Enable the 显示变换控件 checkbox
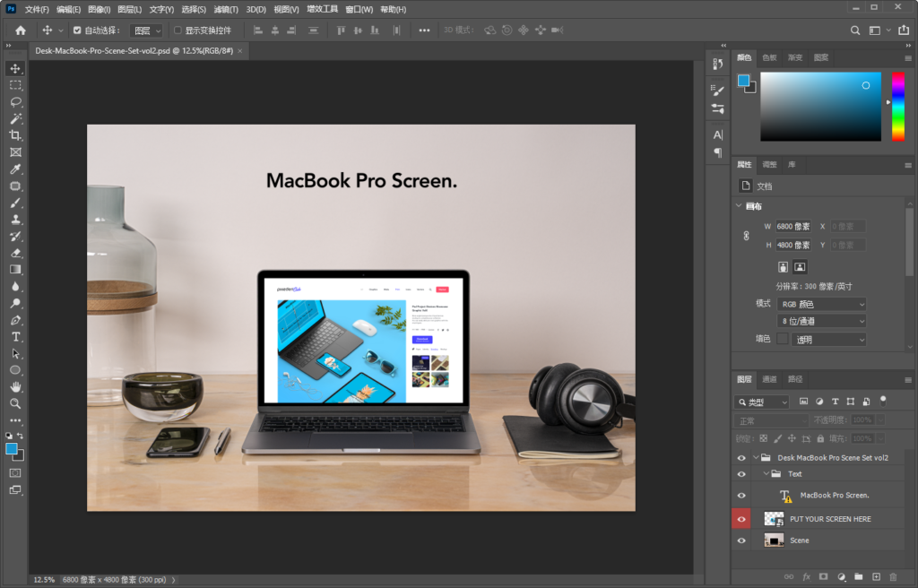 pyautogui.click(x=178, y=30)
